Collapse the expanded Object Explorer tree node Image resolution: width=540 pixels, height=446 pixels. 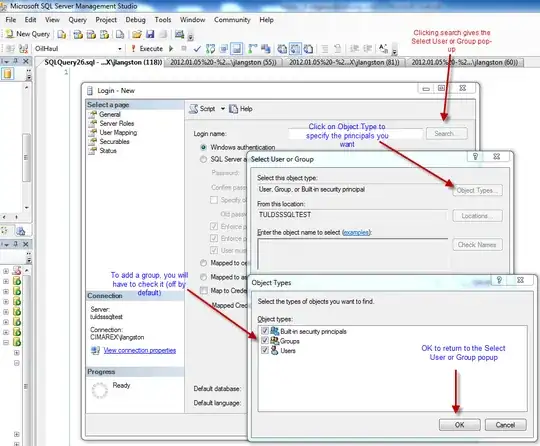tap(6, 342)
